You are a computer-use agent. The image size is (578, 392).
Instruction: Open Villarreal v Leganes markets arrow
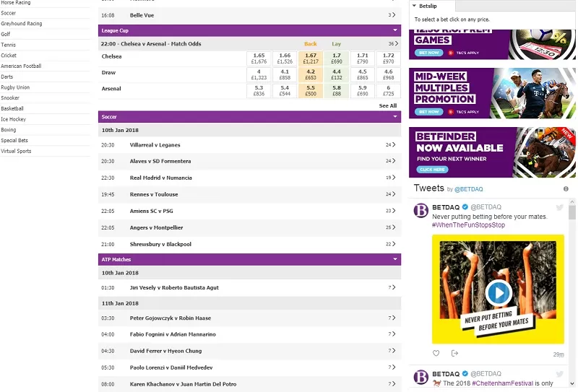point(394,144)
